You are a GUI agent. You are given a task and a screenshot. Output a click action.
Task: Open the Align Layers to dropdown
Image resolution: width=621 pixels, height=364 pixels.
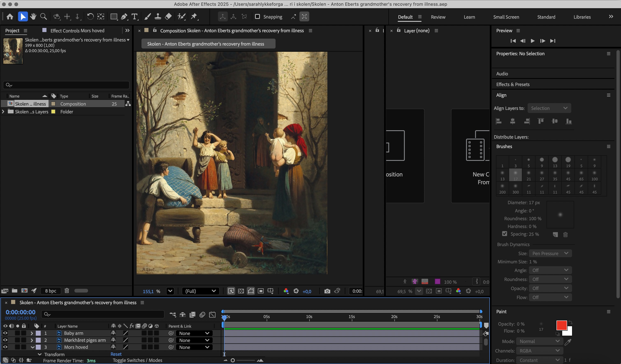coord(549,108)
